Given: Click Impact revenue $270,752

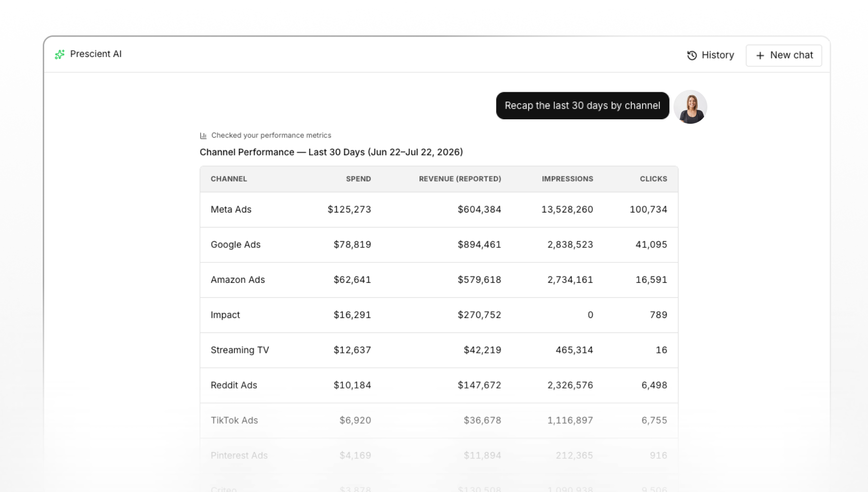Looking at the screenshot, I should (479, 315).
